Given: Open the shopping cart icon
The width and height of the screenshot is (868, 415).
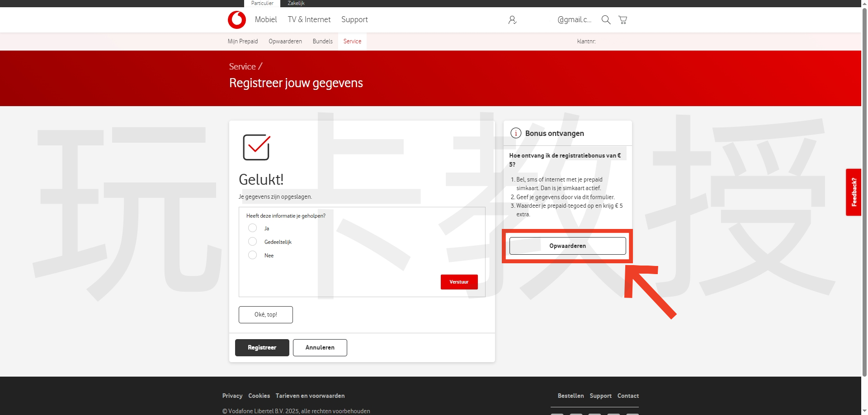Looking at the screenshot, I should pyautogui.click(x=623, y=20).
